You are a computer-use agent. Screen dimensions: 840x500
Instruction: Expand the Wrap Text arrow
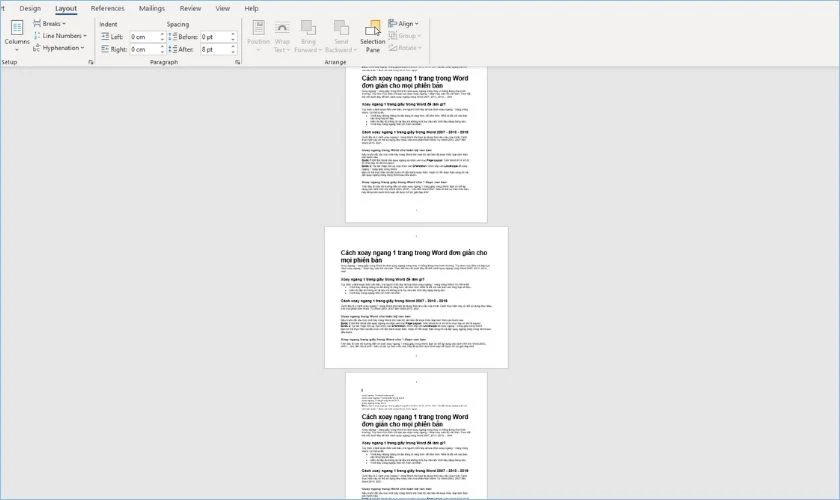288,50
